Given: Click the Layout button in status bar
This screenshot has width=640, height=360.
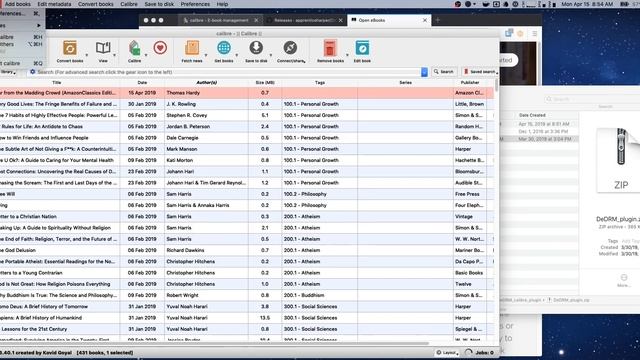Looking at the screenshot, I should pyautogui.click(x=447, y=353).
